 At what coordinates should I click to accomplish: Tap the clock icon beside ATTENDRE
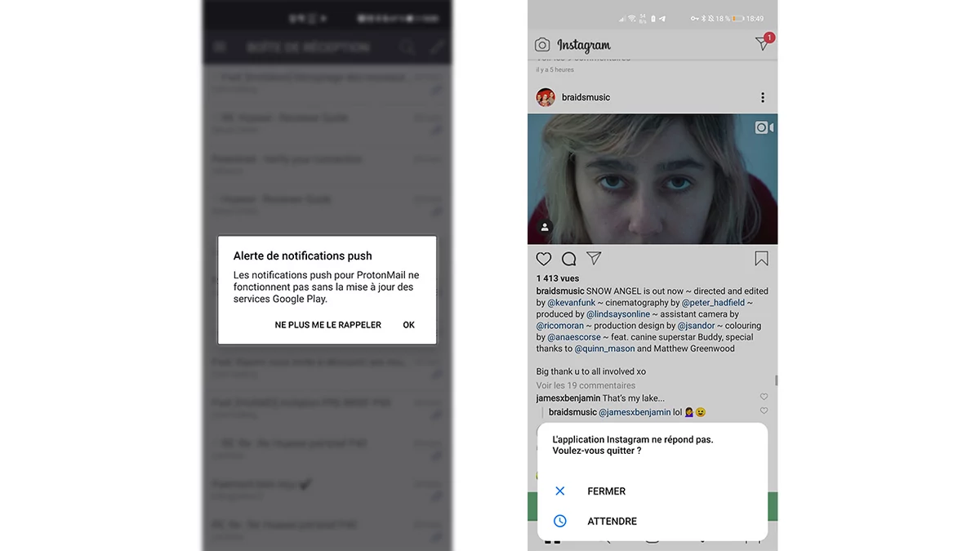click(560, 521)
